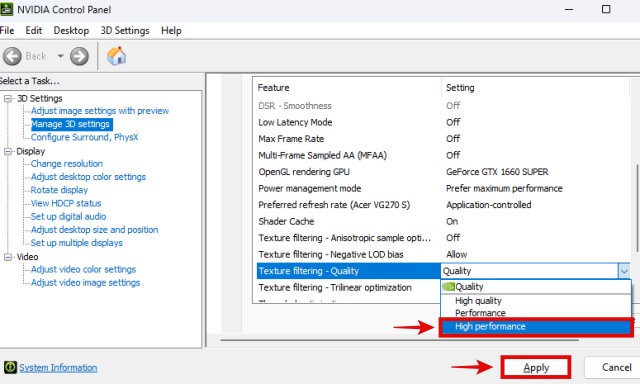Screen dimensions: 640x384
Task: Click Application-controlled setting value
Action: coord(489,205)
